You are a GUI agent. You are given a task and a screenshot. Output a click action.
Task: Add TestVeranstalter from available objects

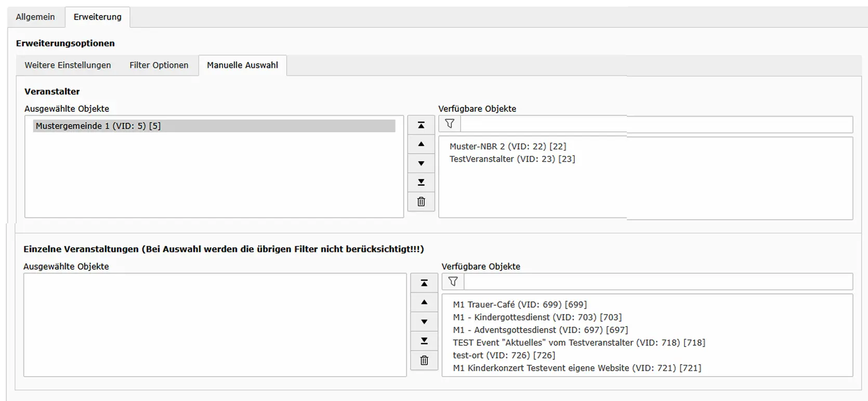click(512, 159)
